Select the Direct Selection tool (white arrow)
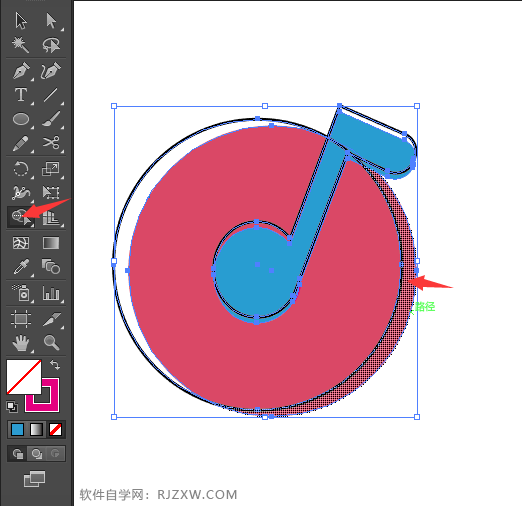The height and width of the screenshot is (506, 522). 51,21
